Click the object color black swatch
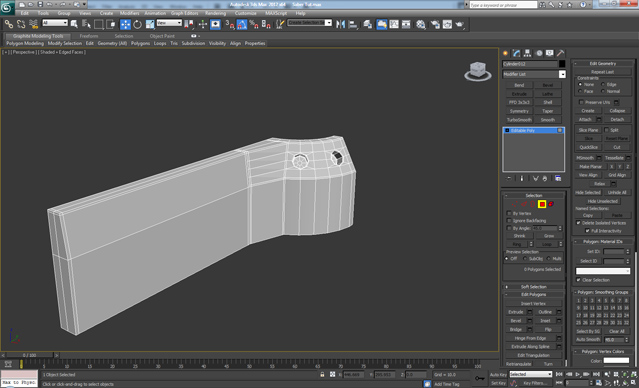Screen dimensions: 639x388 point(562,64)
